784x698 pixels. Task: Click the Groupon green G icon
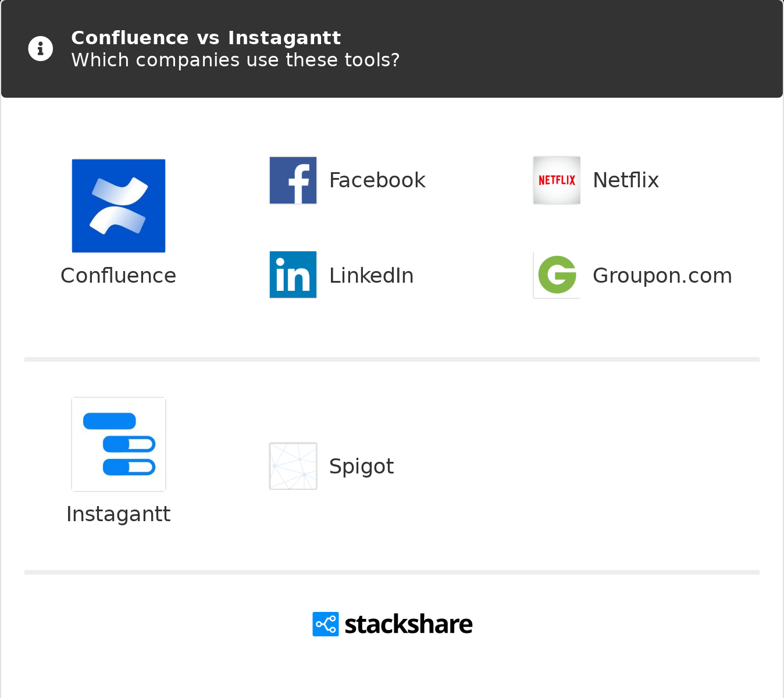pos(557,275)
